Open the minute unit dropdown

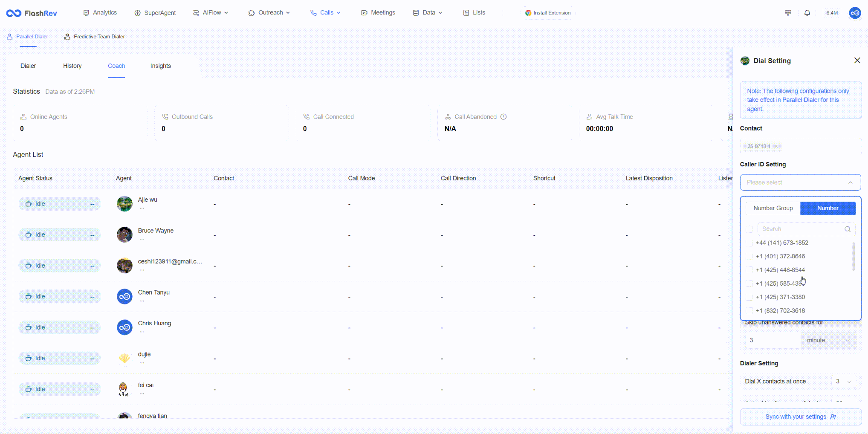828,340
